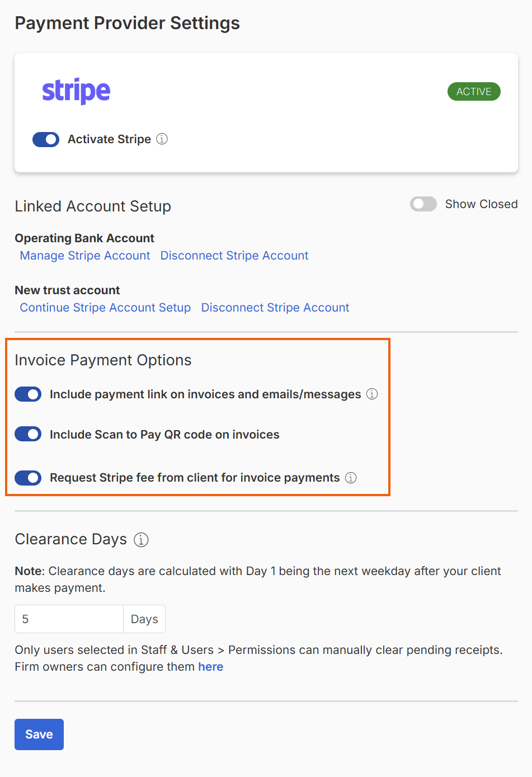Click the Days unit label beside input

pos(144,619)
